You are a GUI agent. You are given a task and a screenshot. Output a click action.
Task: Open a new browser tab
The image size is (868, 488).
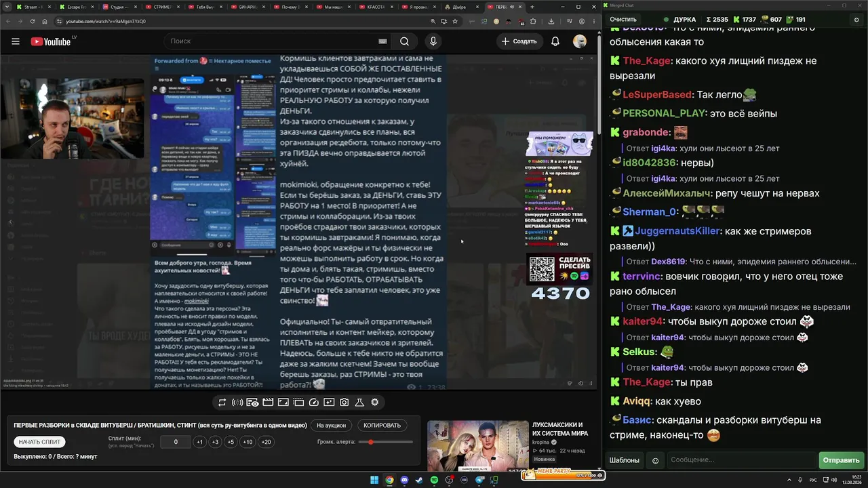(532, 7)
